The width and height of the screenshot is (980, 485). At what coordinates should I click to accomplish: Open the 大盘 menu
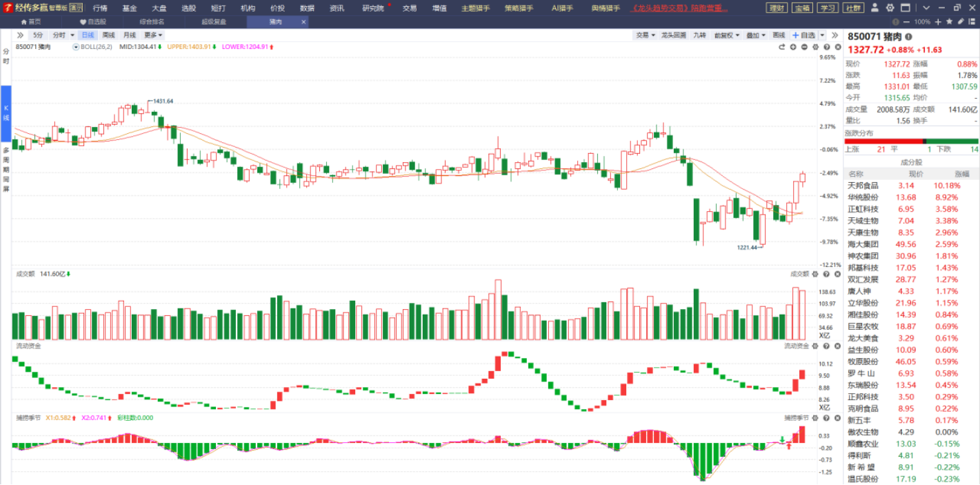(159, 8)
